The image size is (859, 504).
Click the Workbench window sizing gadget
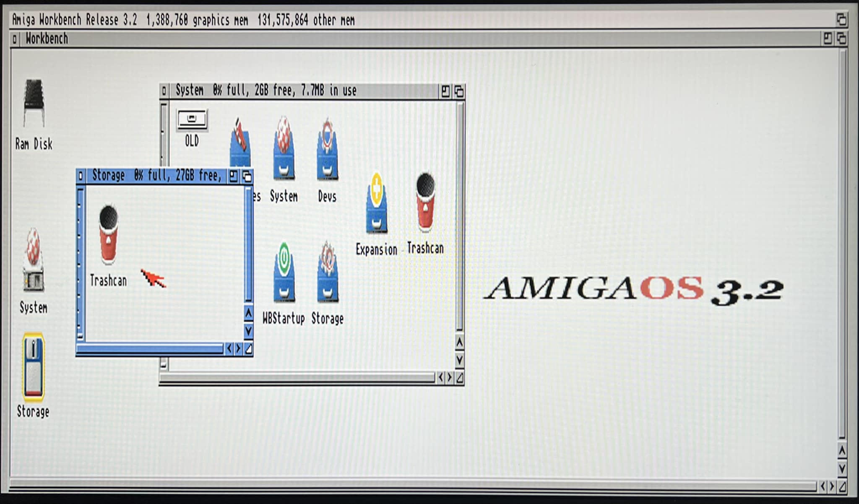842,486
